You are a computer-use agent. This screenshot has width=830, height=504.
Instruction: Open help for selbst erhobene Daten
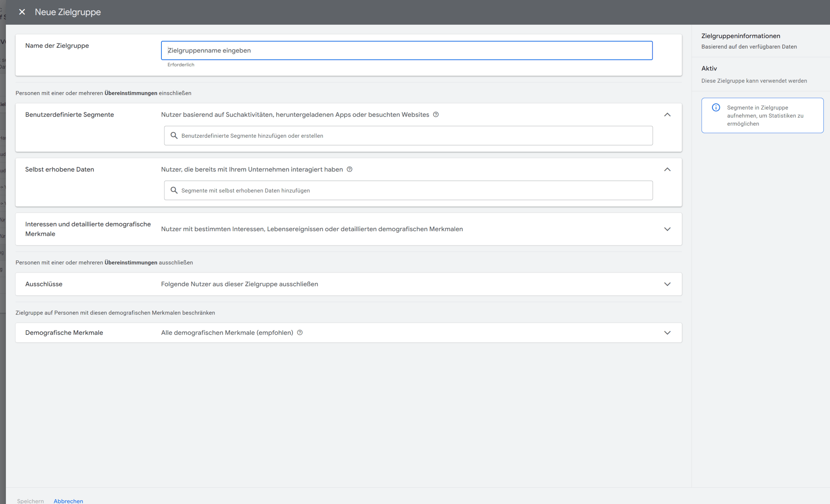click(349, 170)
